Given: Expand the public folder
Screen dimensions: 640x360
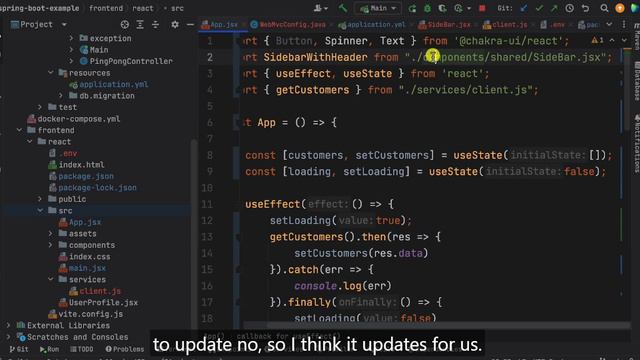Looking at the screenshot, I should tap(40, 199).
